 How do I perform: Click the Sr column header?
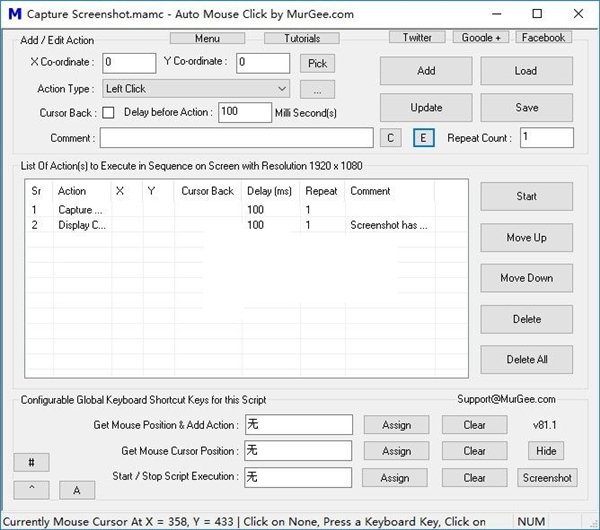pos(39,191)
